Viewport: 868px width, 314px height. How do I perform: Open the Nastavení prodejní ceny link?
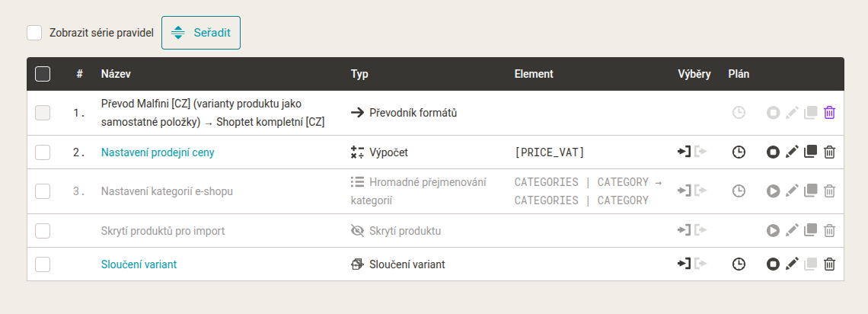(158, 152)
